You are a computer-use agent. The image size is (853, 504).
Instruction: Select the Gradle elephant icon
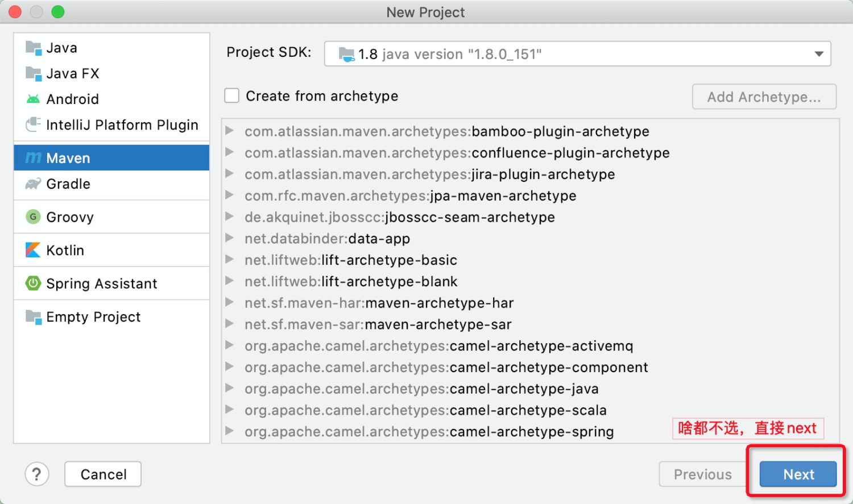click(34, 184)
